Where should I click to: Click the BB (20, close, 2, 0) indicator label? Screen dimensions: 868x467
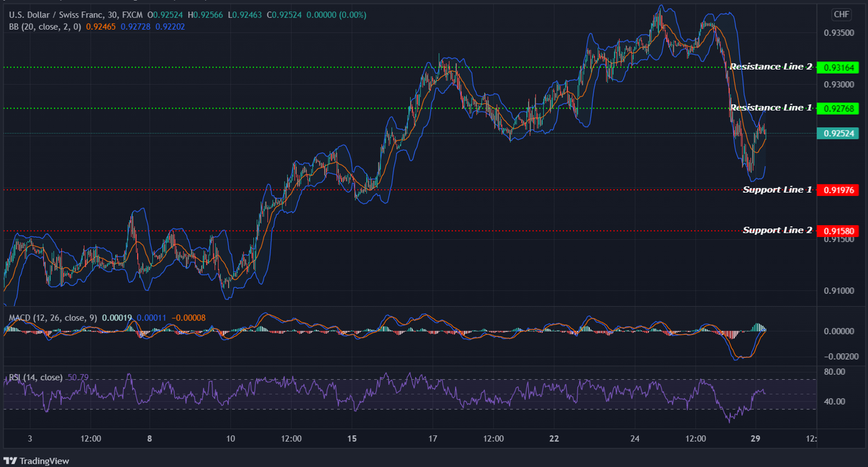point(45,26)
